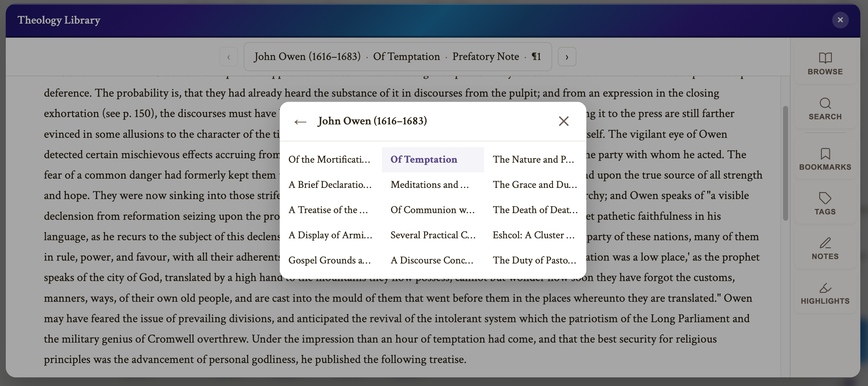Image resolution: width=868 pixels, height=386 pixels.
Task: Go to previous section using left chevron
Action: click(x=228, y=56)
